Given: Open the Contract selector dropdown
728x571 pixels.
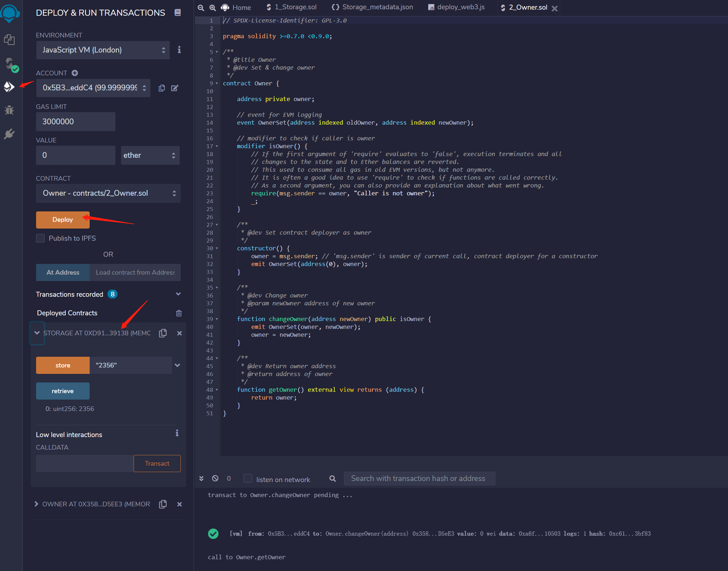Looking at the screenshot, I should [x=108, y=193].
